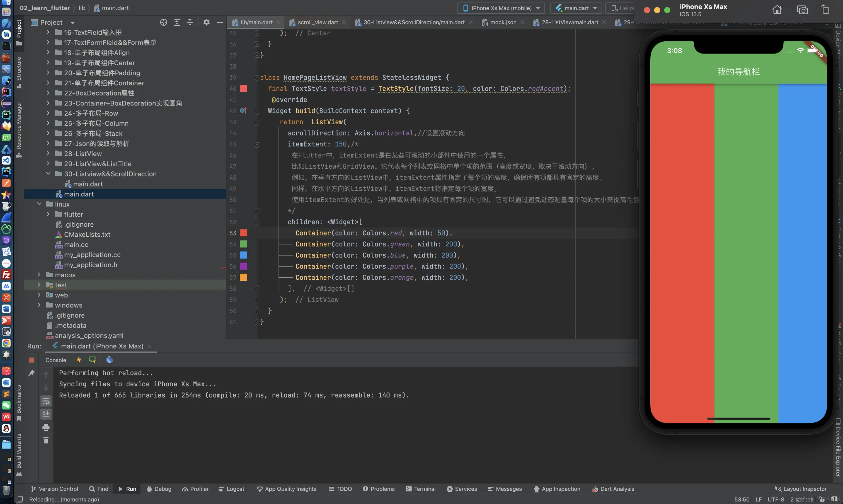Fold the class at line 39
The width and height of the screenshot is (843, 504).
(257, 77)
